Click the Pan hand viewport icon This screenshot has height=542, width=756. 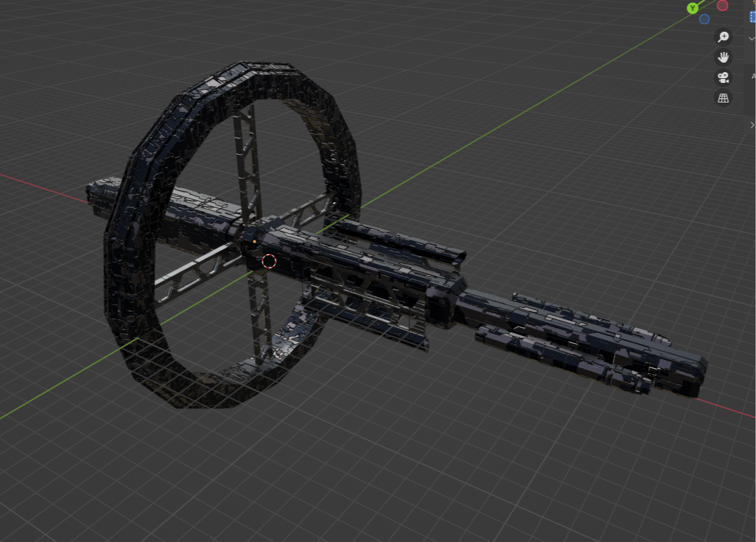pos(723,57)
